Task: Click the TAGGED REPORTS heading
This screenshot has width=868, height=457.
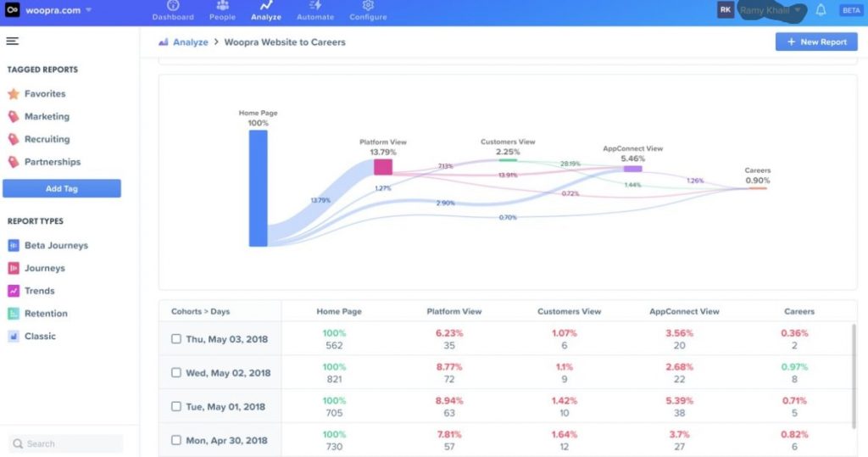Action: (42, 70)
